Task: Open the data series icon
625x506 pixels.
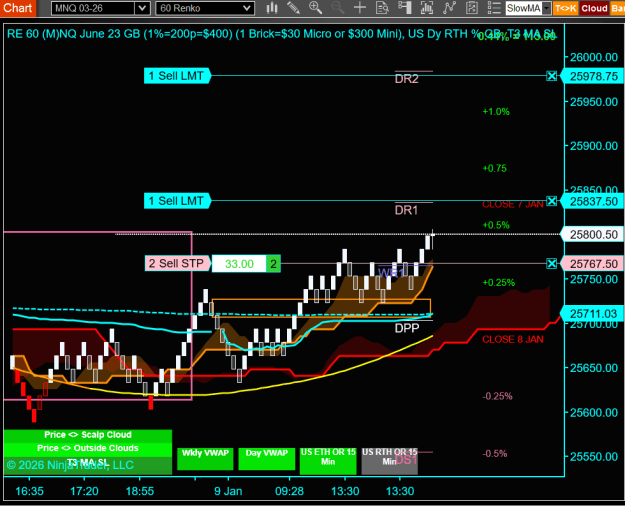Action: (427, 8)
